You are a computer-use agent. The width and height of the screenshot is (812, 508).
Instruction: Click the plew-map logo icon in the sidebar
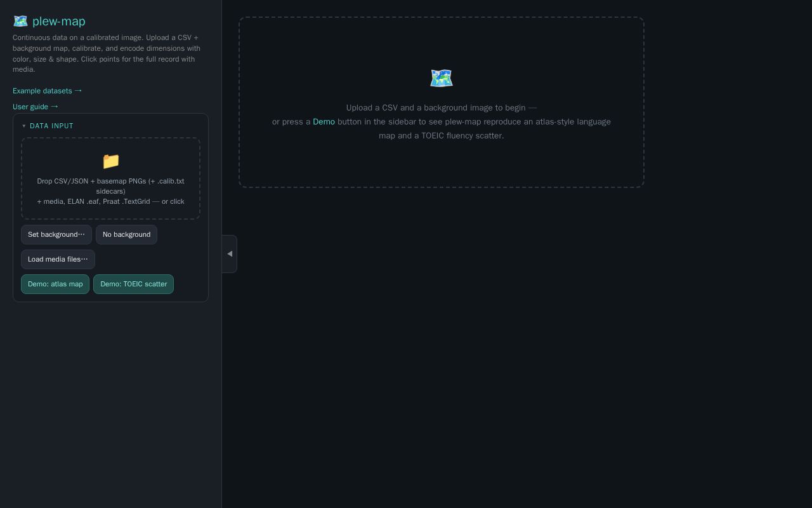20,21
